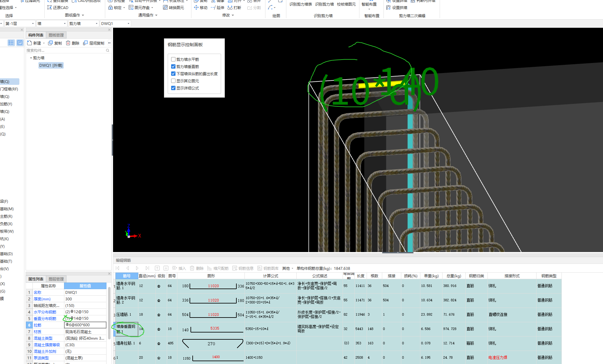The width and height of the screenshot is (603, 364).
Task: Collapse the 剪力墙 tree node
Action: point(31,58)
